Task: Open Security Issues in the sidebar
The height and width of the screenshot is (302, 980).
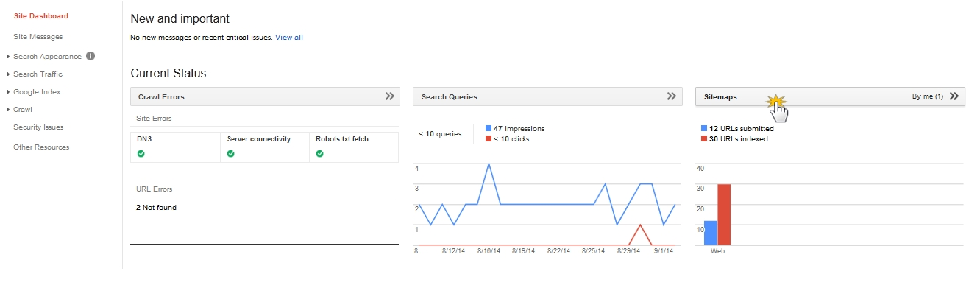Action: pos(38,127)
